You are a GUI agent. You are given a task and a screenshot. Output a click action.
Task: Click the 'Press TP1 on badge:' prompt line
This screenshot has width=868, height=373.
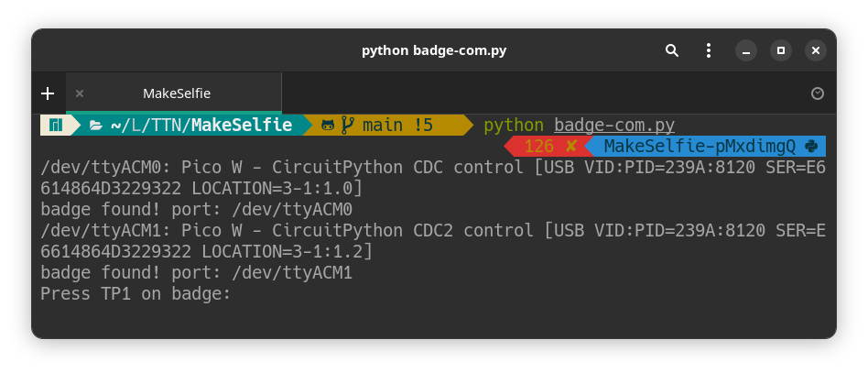pyautogui.click(x=136, y=294)
